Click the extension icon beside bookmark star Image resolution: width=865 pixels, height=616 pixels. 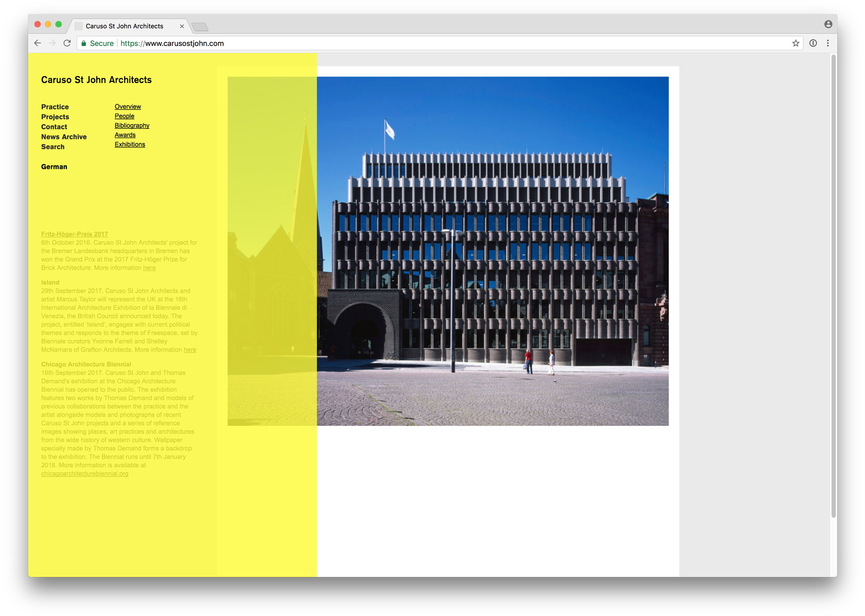[813, 43]
